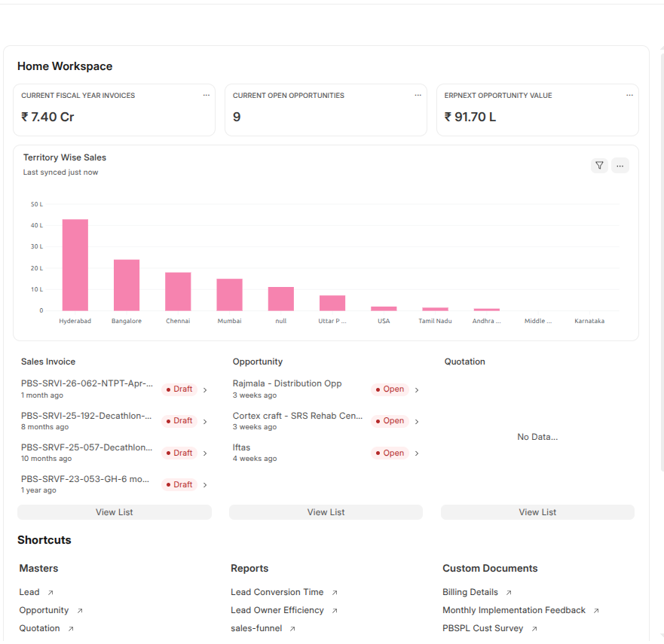Screen dimensions: 664x644
Task: Open filter icon on Territory Wise Sales chart
Action: 599,166
